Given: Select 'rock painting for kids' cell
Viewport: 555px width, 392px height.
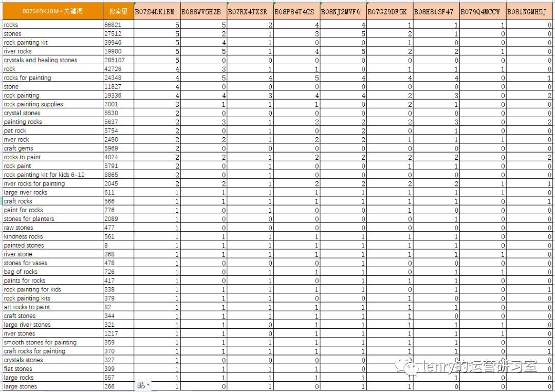Looking at the screenshot, I should (x=53, y=289).
